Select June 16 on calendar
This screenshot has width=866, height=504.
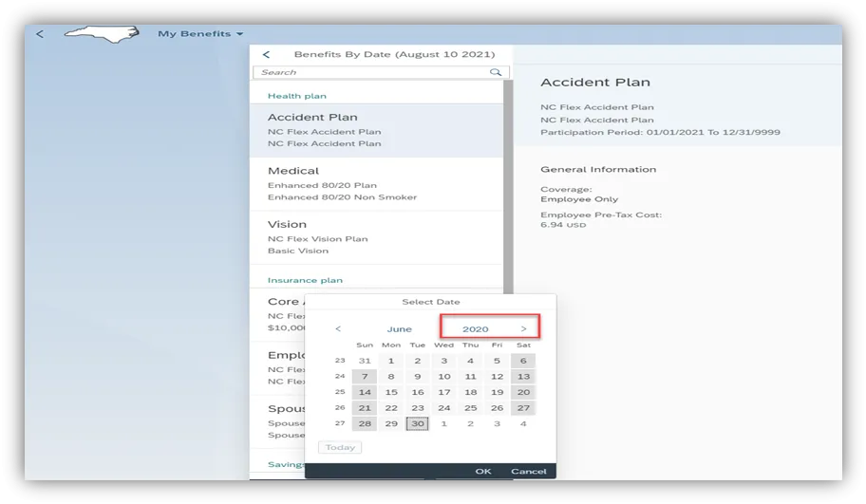(418, 392)
